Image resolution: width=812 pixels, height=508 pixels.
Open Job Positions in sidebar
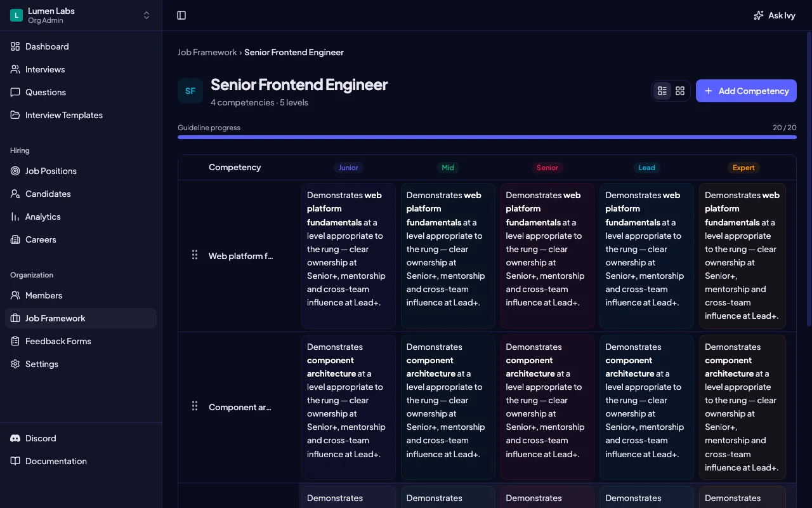(81, 171)
